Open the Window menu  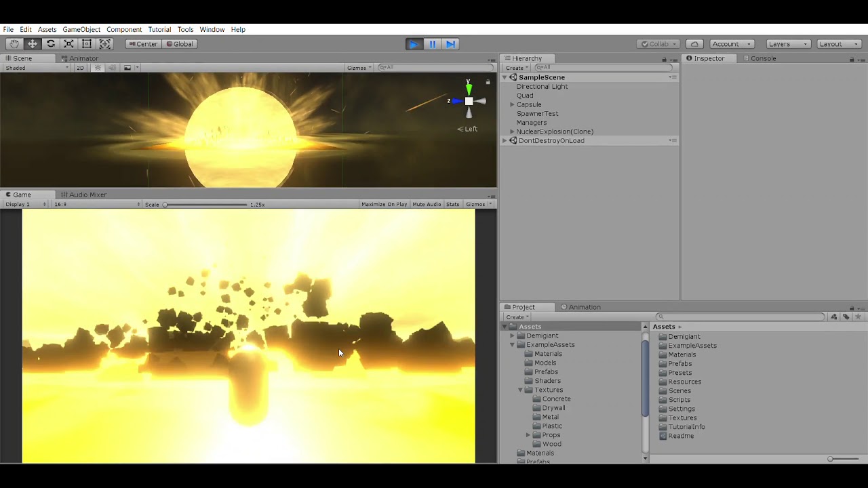pos(212,29)
